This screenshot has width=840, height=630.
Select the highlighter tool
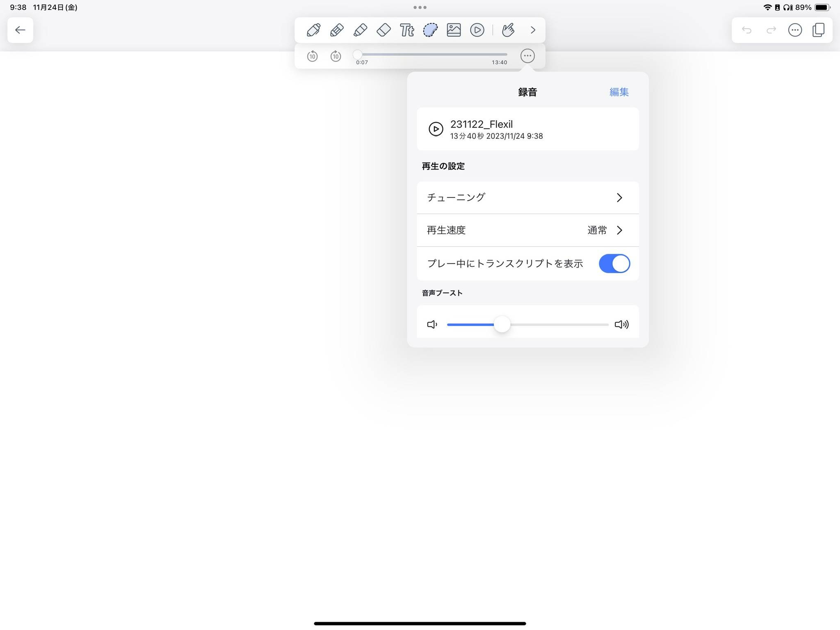(x=360, y=30)
